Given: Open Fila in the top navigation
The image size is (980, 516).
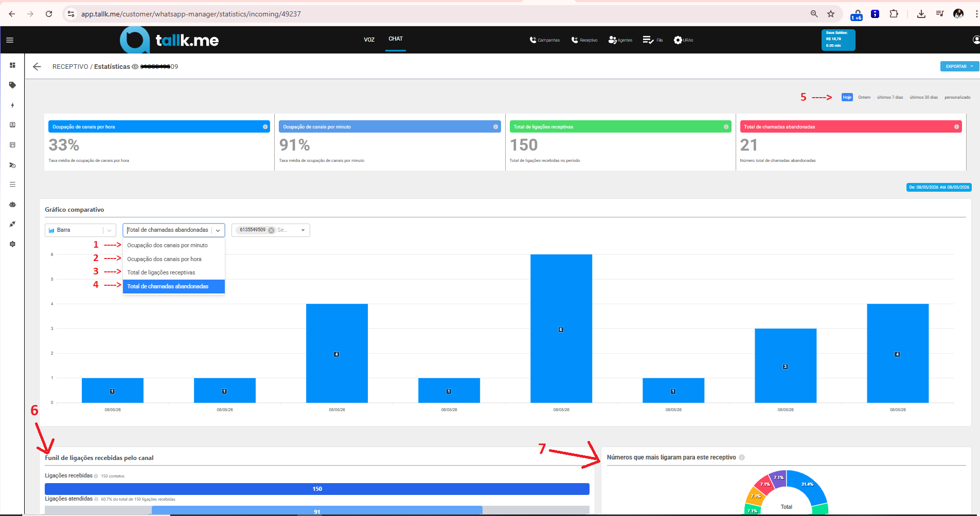Looking at the screenshot, I should 653,40.
